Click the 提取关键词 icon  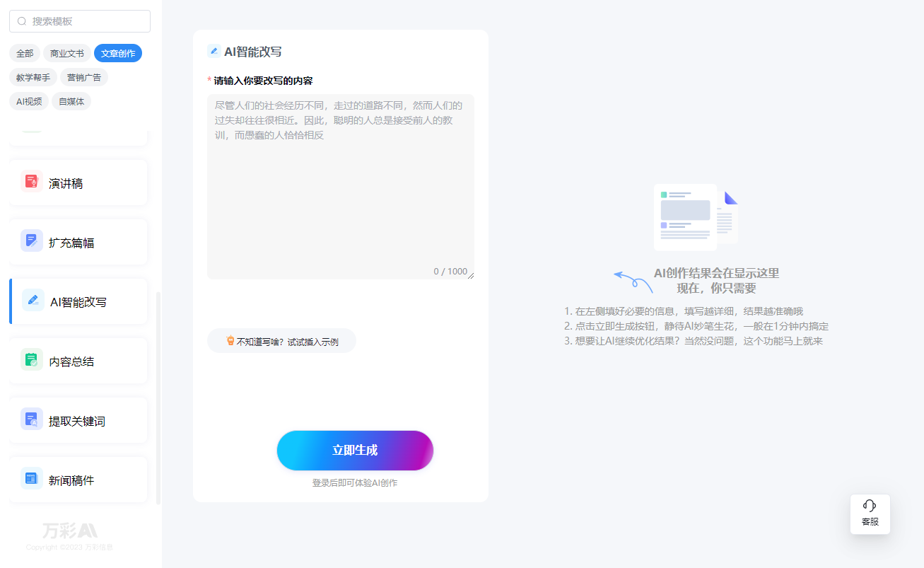click(x=31, y=420)
